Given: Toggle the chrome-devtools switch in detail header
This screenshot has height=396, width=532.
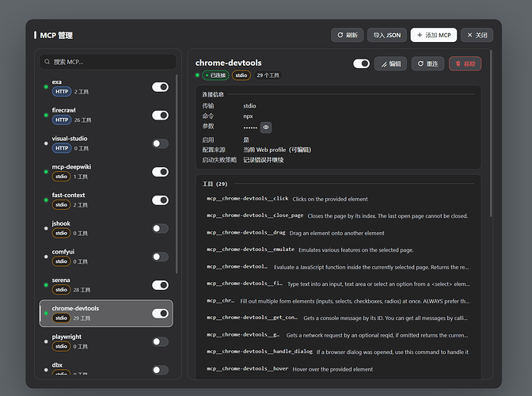Looking at the screenshot, I should 361,64.
